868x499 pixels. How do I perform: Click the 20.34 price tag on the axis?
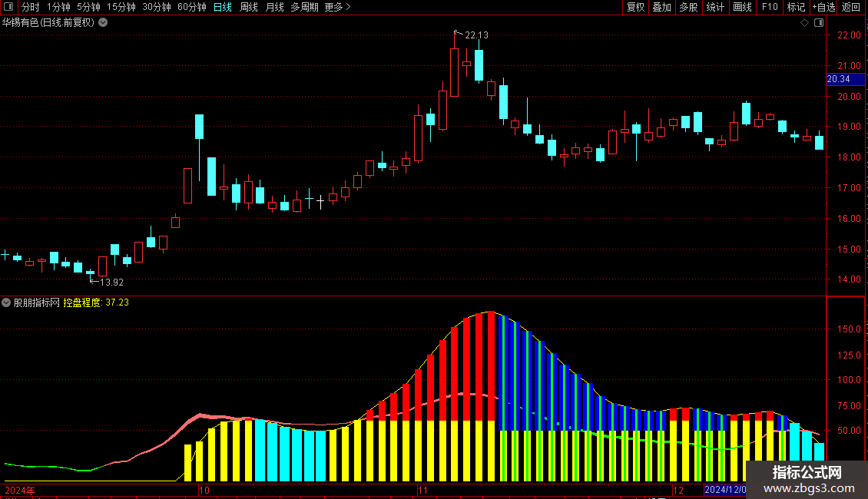845,79
